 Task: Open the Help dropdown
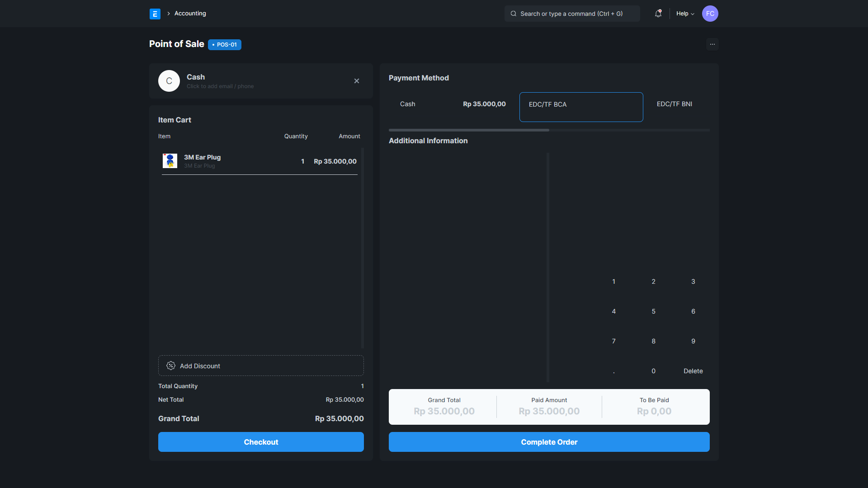tap(685, 14)
